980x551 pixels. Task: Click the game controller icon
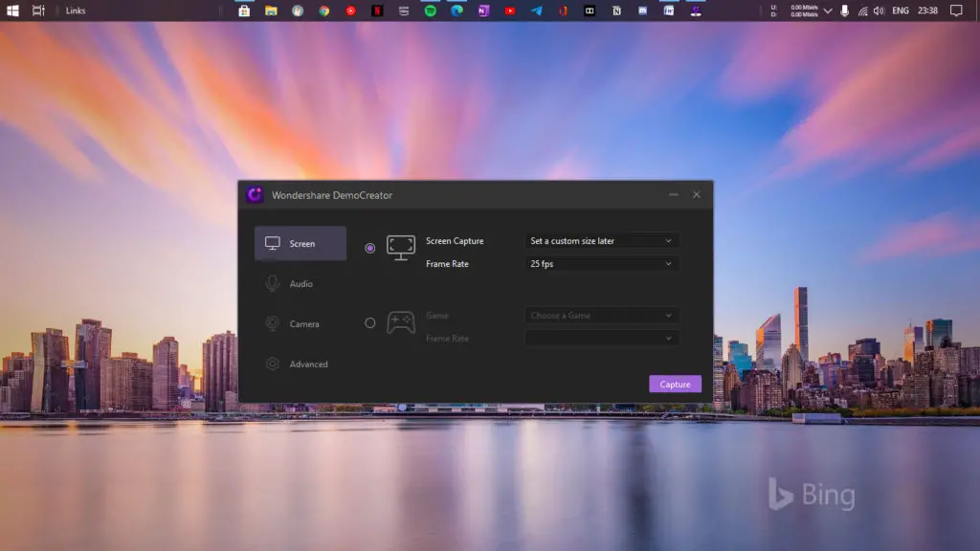click(x=401, y=322)
